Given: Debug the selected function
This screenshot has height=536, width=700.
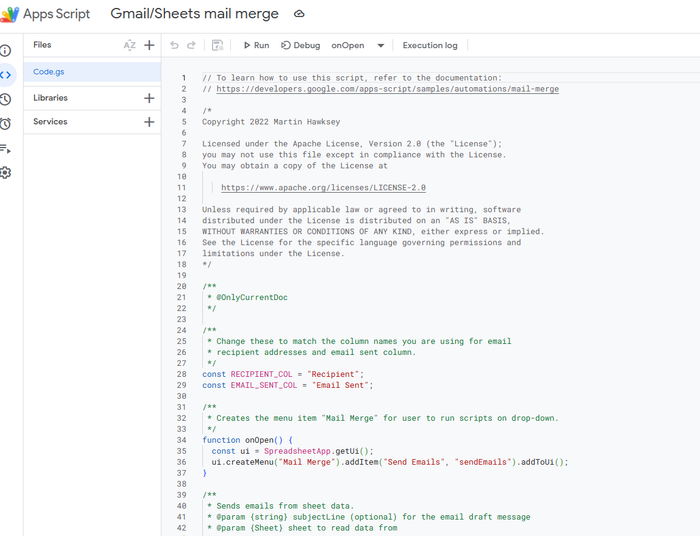Looking at the screenshot, I should coord(300,45).
